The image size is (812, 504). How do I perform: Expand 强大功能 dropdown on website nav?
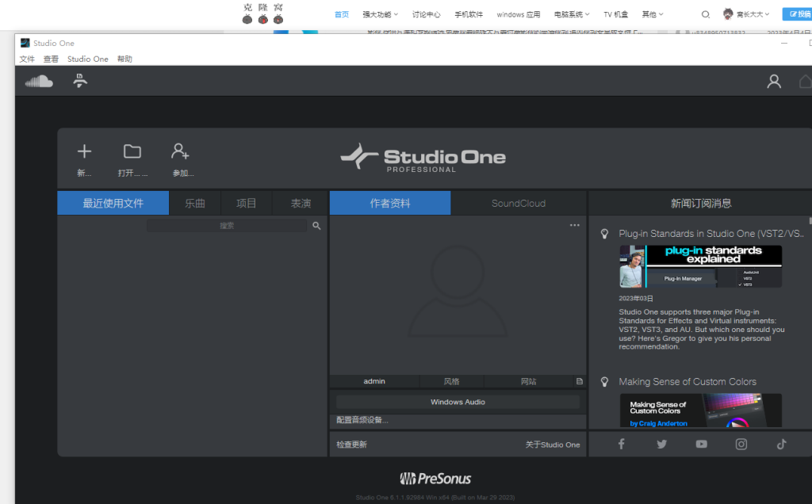pos(380,14)
